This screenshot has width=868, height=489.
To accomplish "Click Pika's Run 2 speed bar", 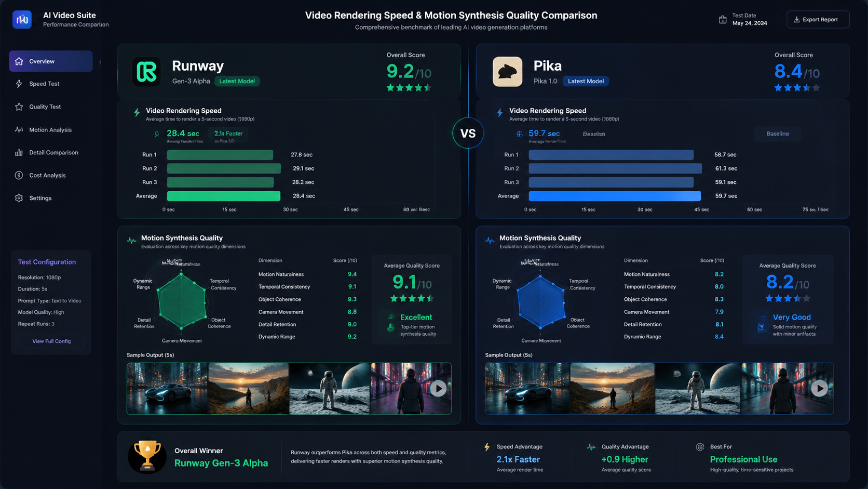I will 615,168.
